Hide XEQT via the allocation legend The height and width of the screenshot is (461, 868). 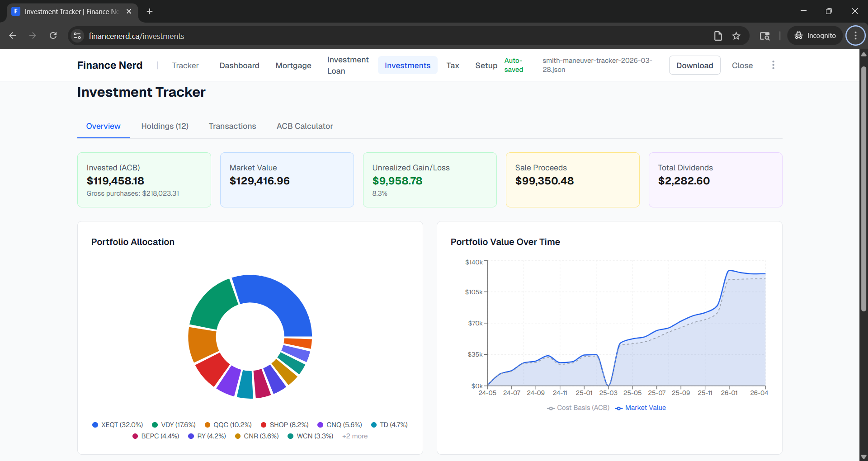coord(118,425)
